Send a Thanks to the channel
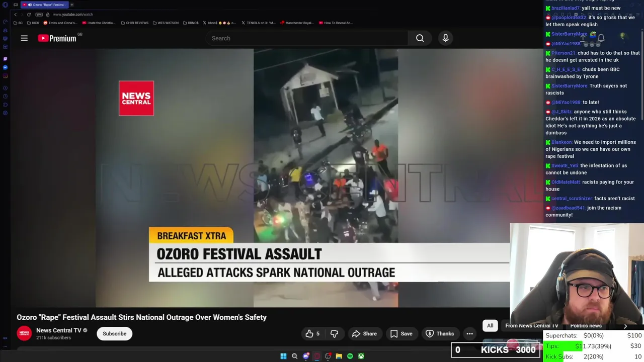Image resolution: width=644 pixels, height=362 pixels. pos(440,333)
